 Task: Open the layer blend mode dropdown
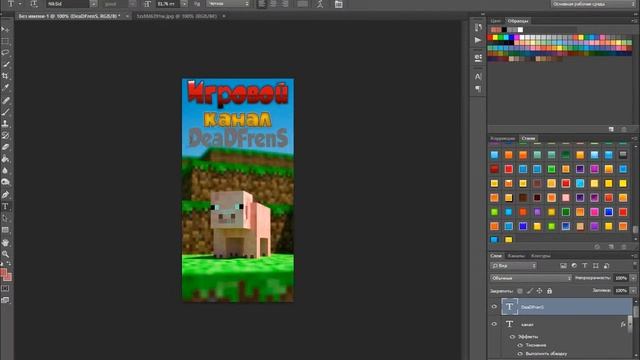tap(531, 278)
